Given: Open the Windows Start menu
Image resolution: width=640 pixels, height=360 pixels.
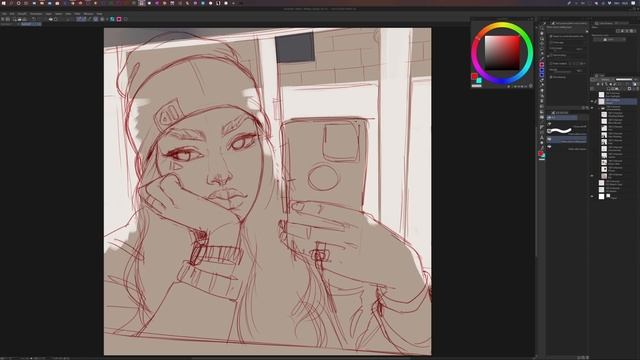Looking at the screenshot, I should click(x=4, y=3).
